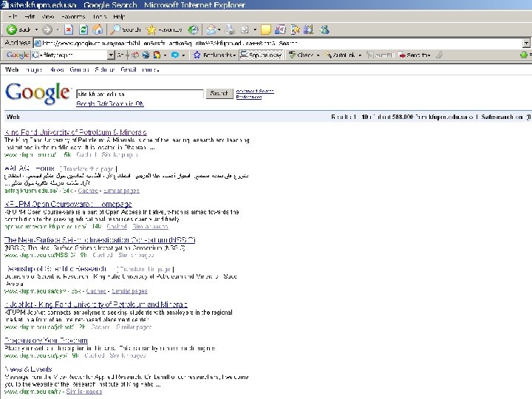Viewport: 532px width, 399px height.
Task: Expand the AutoLink dropdown arrow
Action: click(x=360, y=55)
